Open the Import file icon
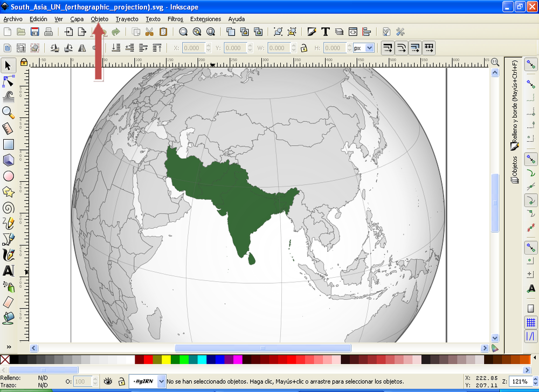Screen dimensions: 539x392 (68, 32)
